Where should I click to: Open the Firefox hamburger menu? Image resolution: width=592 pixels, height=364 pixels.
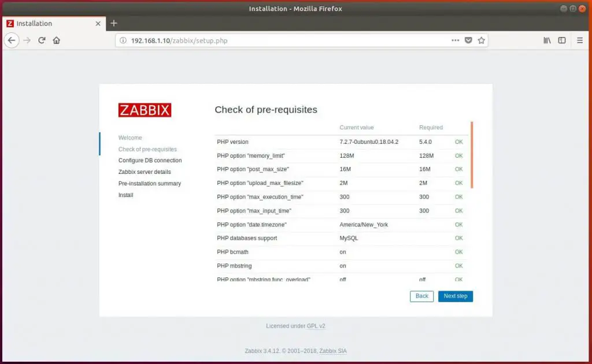[580, 40]
